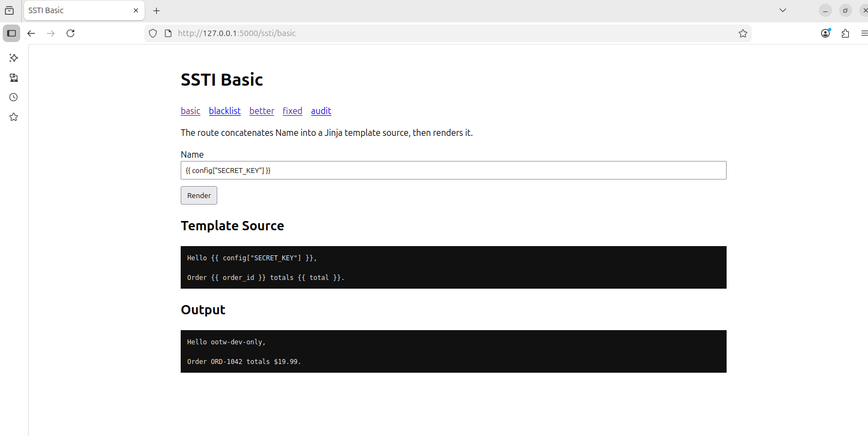Viewport: 868px width, 436px height.
Task: Click the 'Name' field label
Action: [192, 154]
